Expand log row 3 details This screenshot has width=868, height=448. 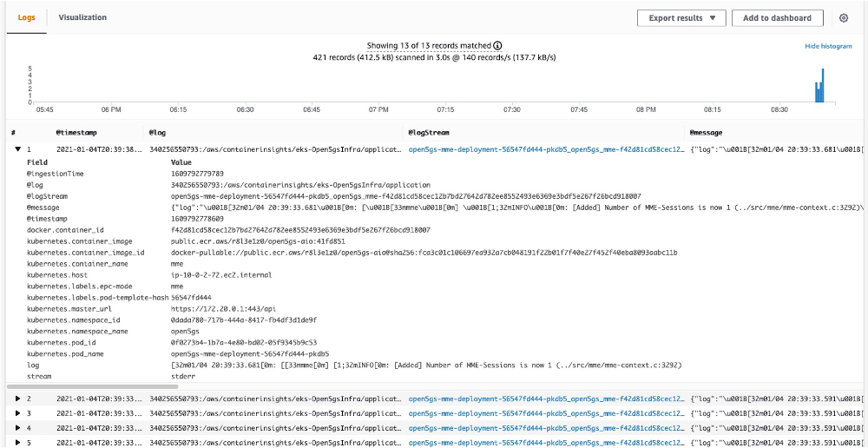17,413
